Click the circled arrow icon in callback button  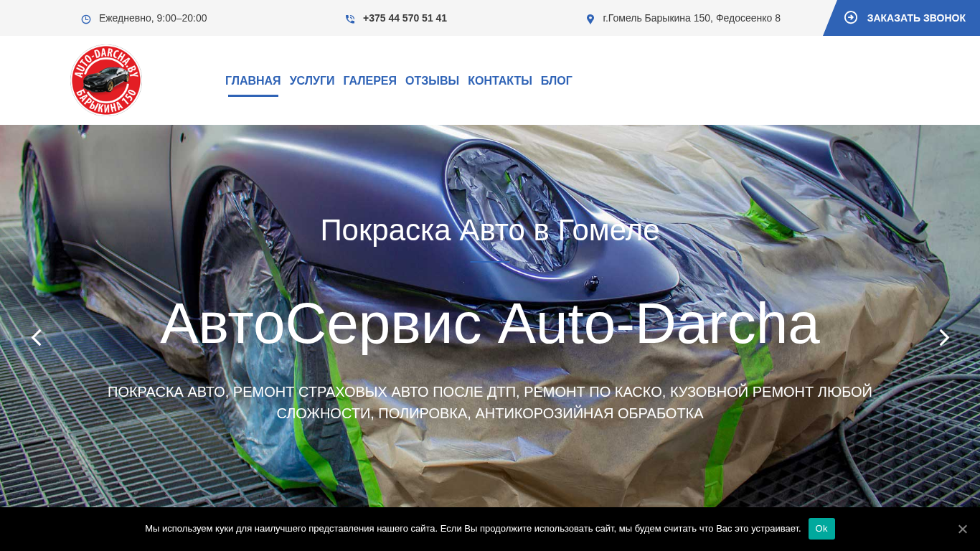tap(851, 17)
